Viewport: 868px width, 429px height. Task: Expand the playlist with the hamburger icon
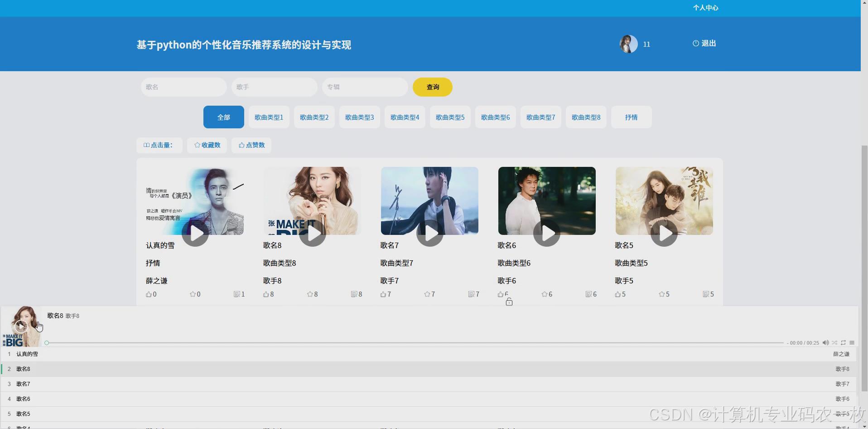click(852, 343)
